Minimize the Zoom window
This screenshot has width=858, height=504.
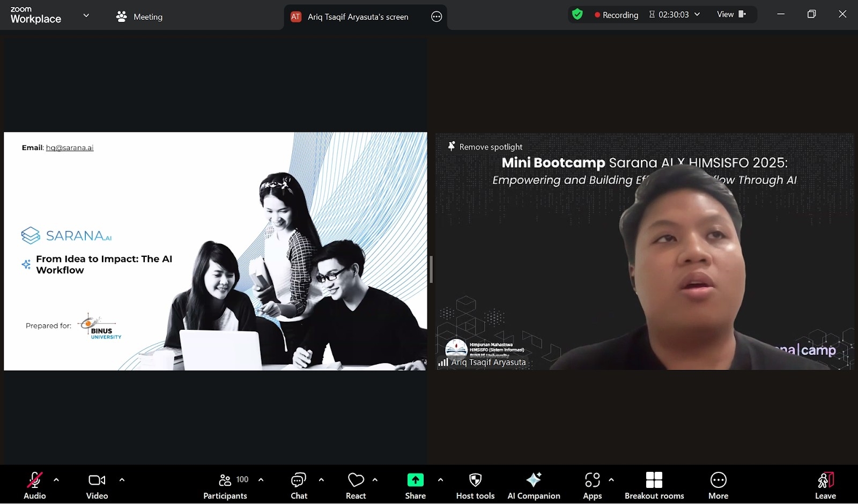click(x=781, y=14)
